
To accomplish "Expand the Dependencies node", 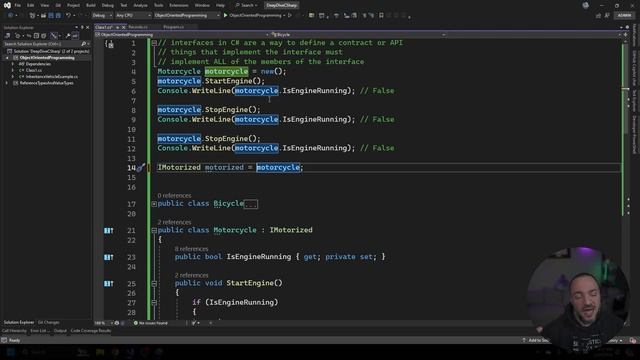I will pyautogui.click(x=13, y=64).
